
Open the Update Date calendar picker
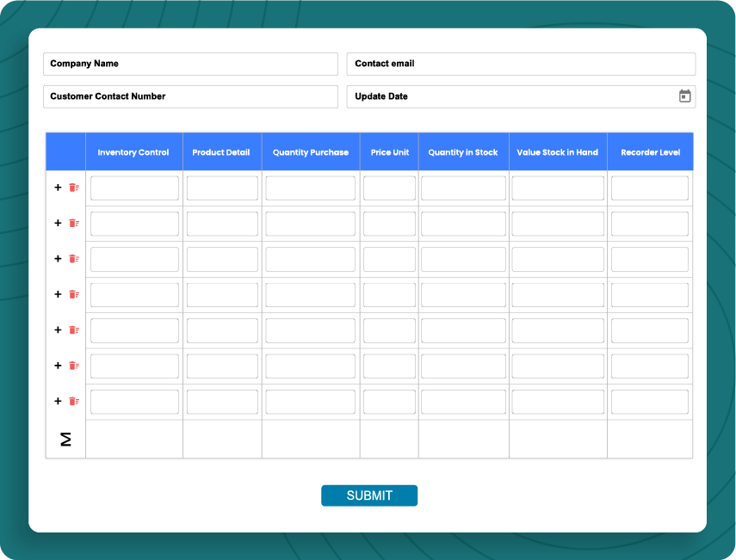click(x=684, y=96)
